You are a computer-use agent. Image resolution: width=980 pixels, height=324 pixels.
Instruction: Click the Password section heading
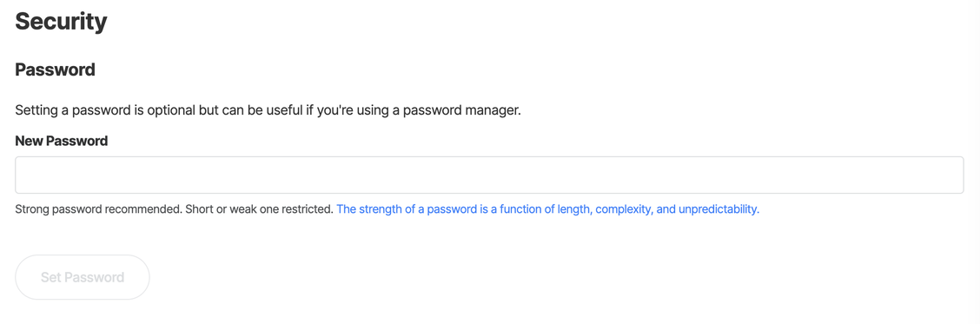[55, 69]
